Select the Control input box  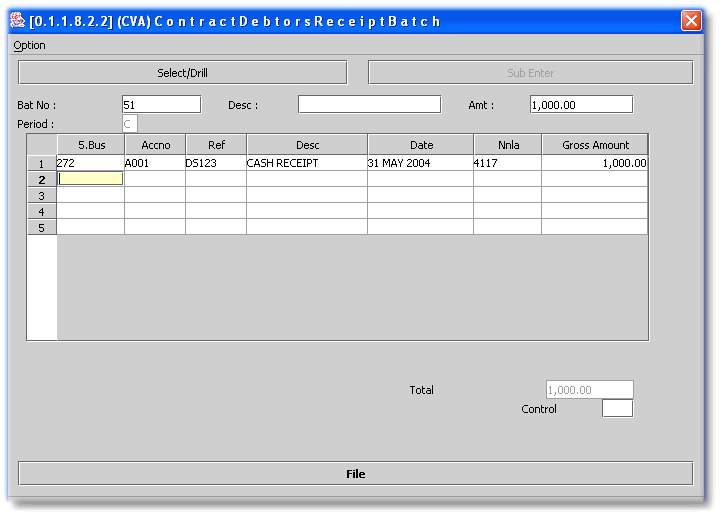click(x=617, y=409)
